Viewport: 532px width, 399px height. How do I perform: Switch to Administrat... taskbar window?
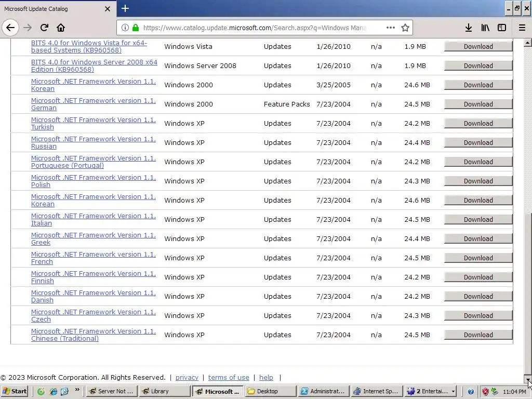pyautogui.click(x=324, y=391)
